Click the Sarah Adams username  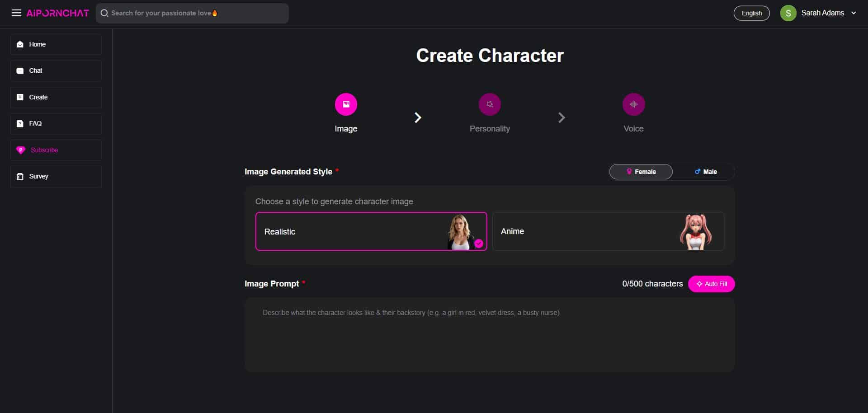coord(822,13)
